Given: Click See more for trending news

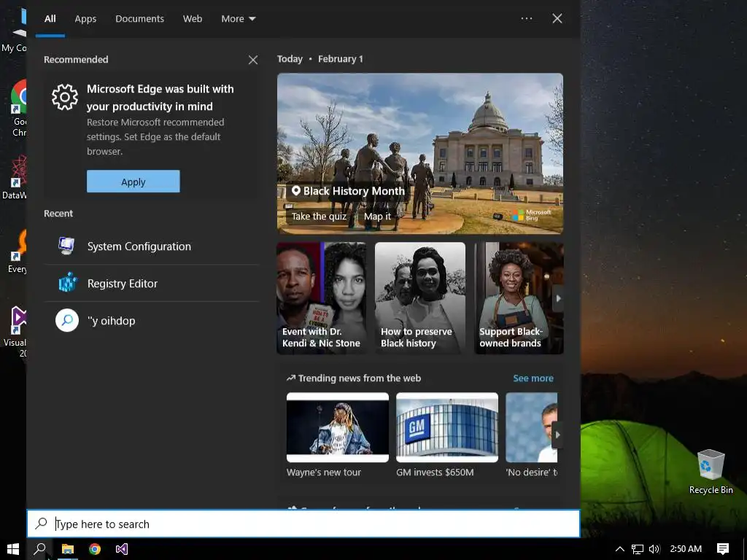Looking at the screenshot, I should pos(533,378).
